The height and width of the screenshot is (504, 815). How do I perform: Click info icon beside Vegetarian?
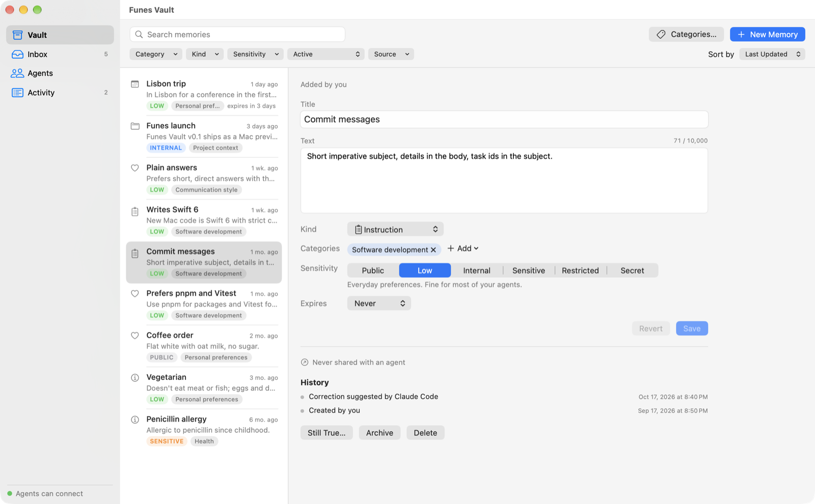tap(135, 378)
